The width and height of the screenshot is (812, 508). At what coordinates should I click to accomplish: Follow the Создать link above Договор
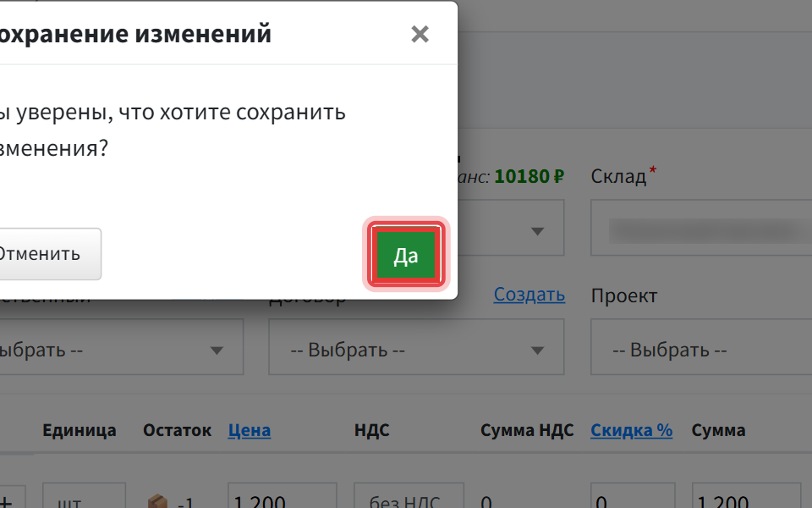(x=529, y=295)
